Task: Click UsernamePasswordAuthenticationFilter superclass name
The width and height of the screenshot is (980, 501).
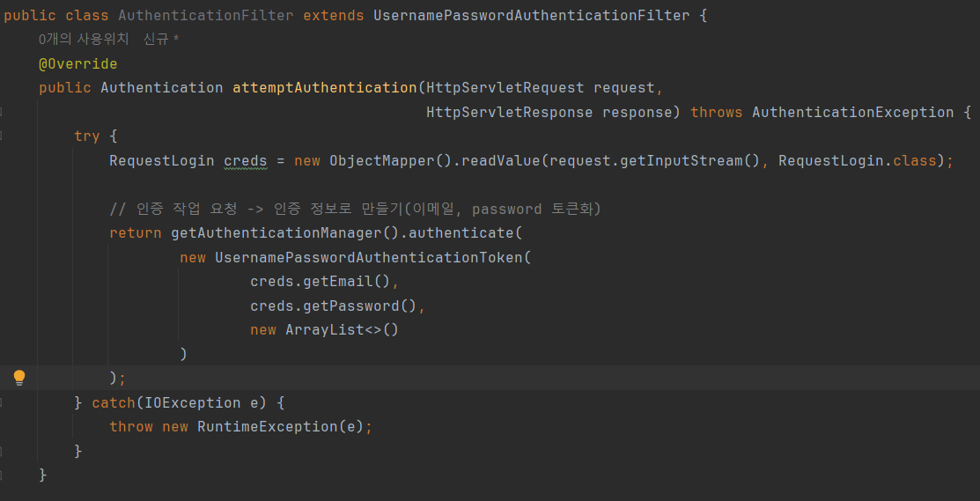Action: pyautogui.click(x=532, y=16)
